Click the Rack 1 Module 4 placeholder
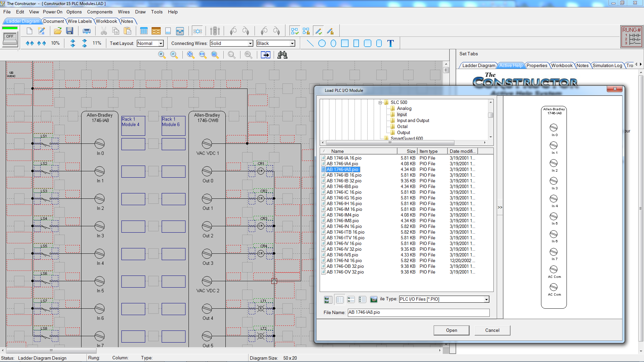Screen dimensions: 644x362 (133, 126)
